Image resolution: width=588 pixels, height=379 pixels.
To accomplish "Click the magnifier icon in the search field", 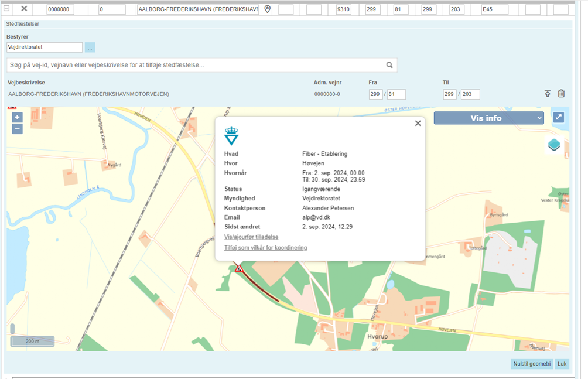I will click(x=389, y=65).
